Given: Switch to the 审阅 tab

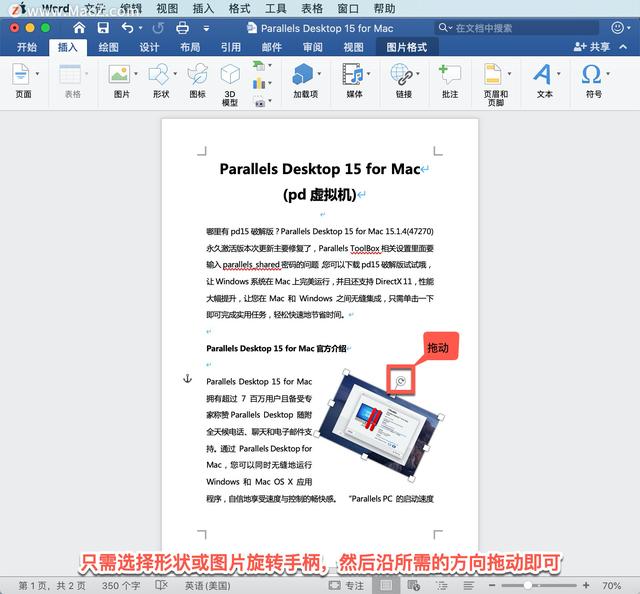Looking at the screenshot, I should 313,47.
